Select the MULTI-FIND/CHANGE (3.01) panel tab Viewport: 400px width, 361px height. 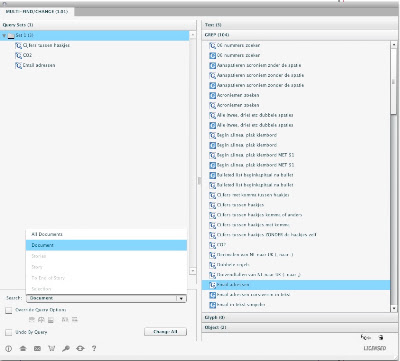pyautogui.click(x=37, y=11)
